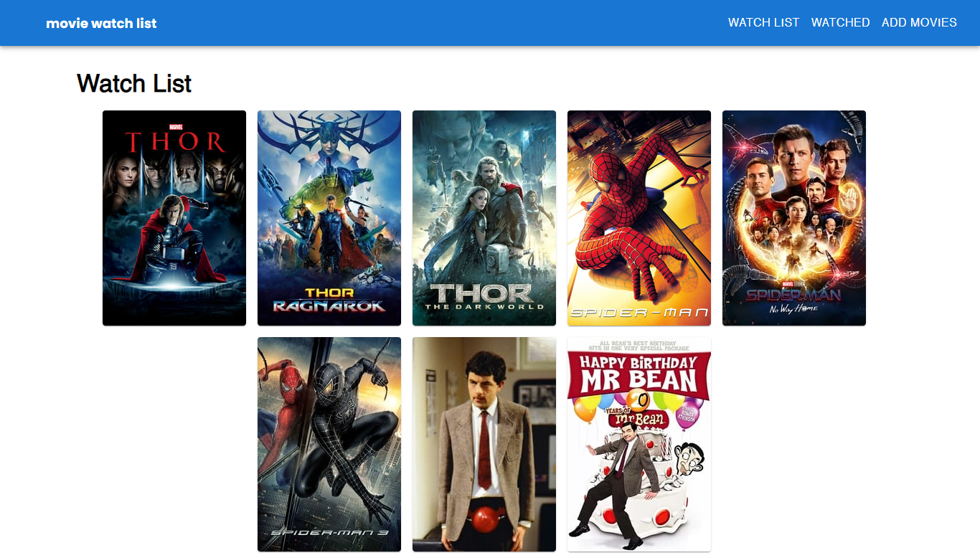Click the Watch List page heading

[x=133, y=83]
